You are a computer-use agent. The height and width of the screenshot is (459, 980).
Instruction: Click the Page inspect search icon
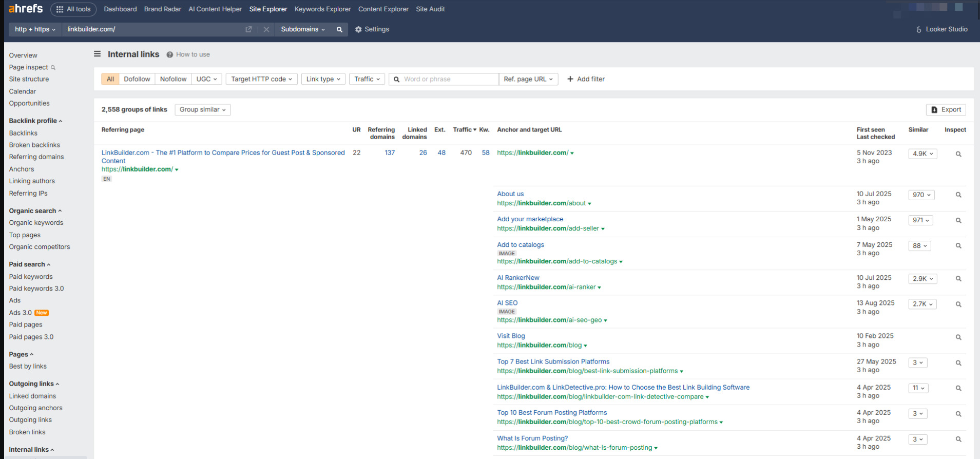tap(53, 67)
